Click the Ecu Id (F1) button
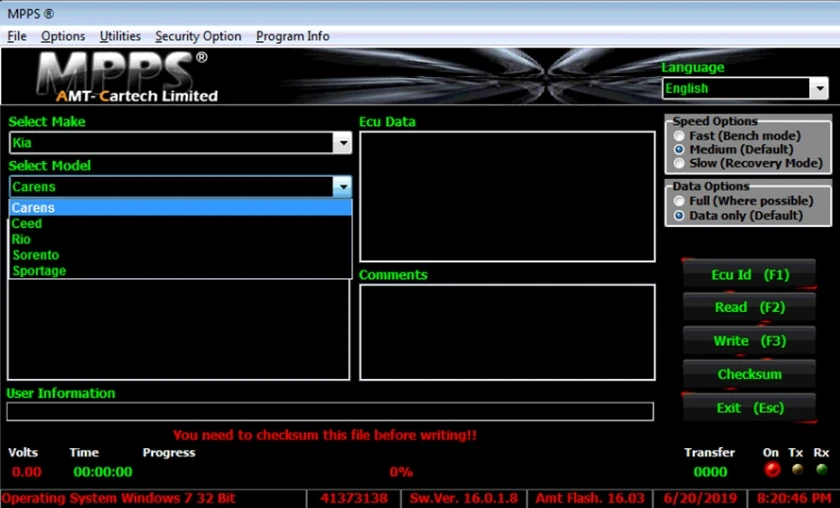This screenshot has height=508, width=840. (x=749, y=275)
